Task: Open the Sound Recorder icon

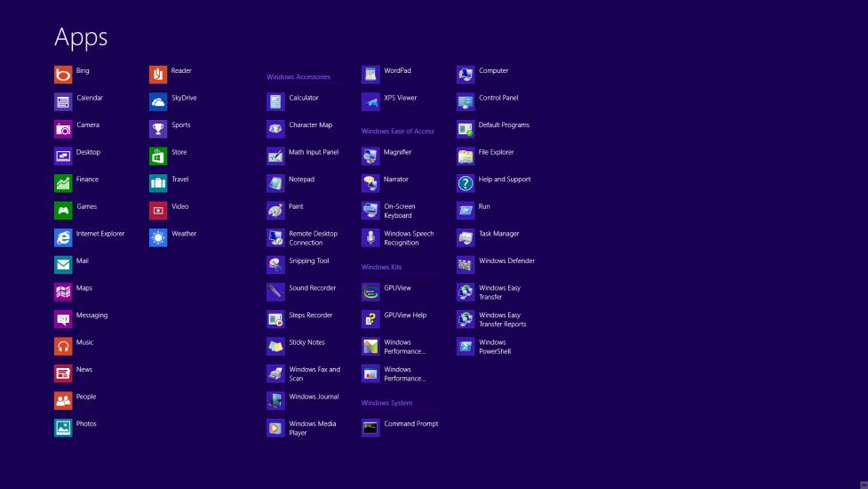Action: [275, 292]
